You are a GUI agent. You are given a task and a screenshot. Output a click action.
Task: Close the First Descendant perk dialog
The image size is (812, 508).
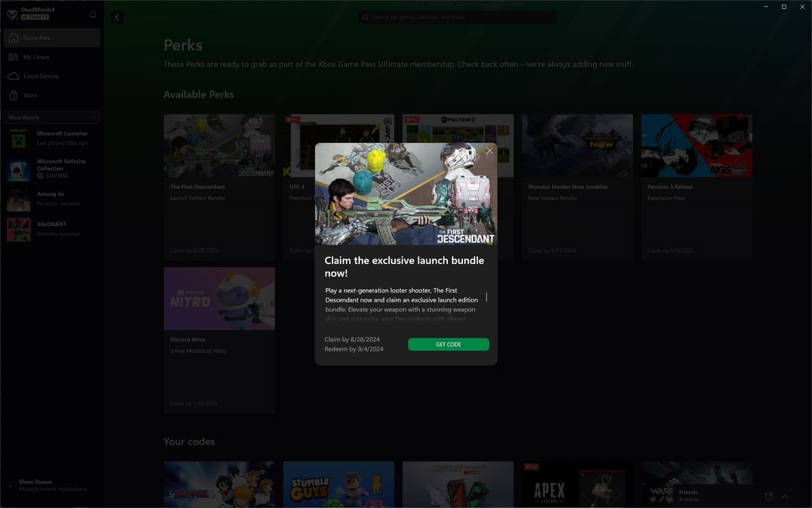click(489, 150)
